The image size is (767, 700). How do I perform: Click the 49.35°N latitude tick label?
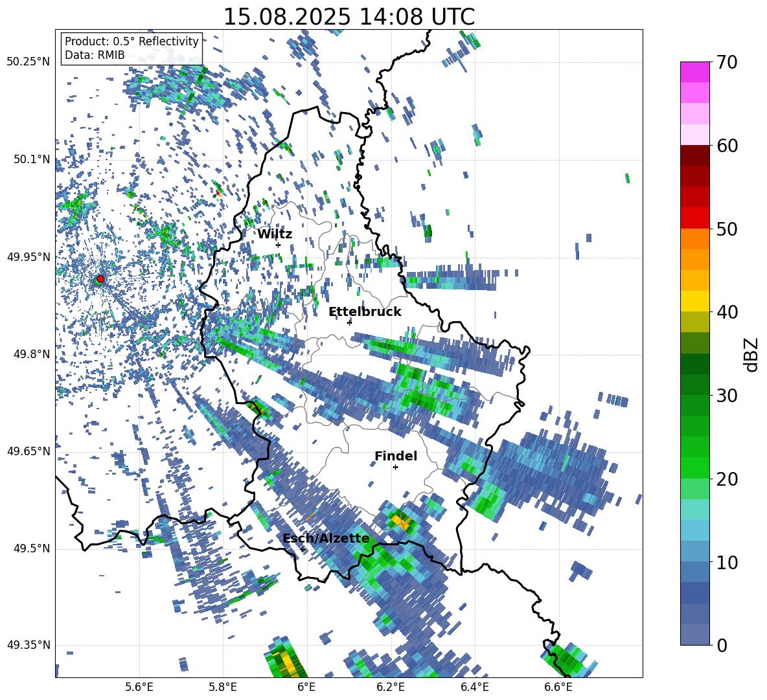click(29, 645)
